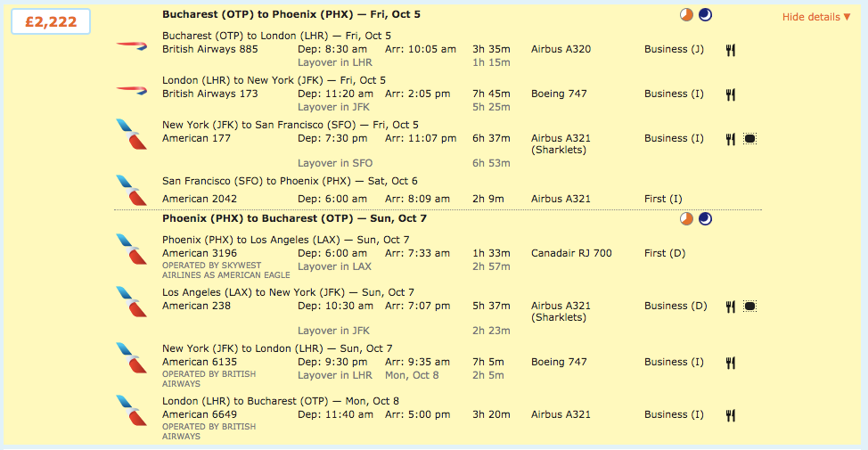Click Business (J) cabin class text
The height and width of the screenshot is (450, 868).
tap(674, 49)
